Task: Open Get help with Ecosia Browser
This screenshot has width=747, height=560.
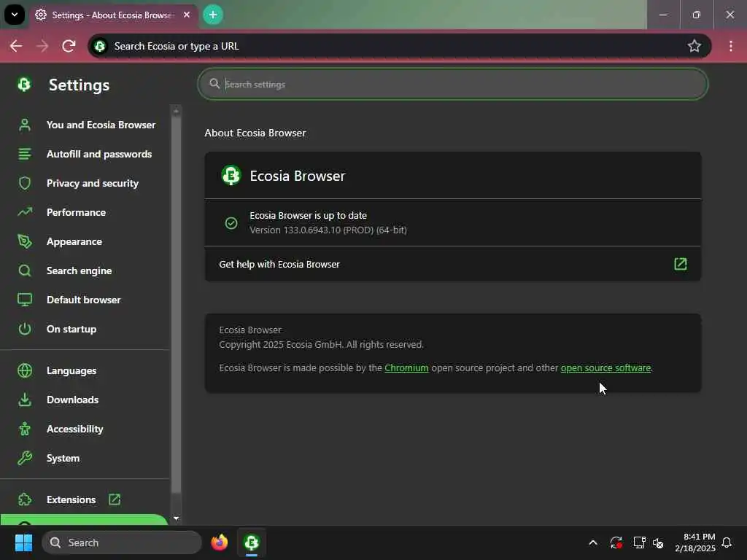Action: pyautogui.click(x=452, y=264)
